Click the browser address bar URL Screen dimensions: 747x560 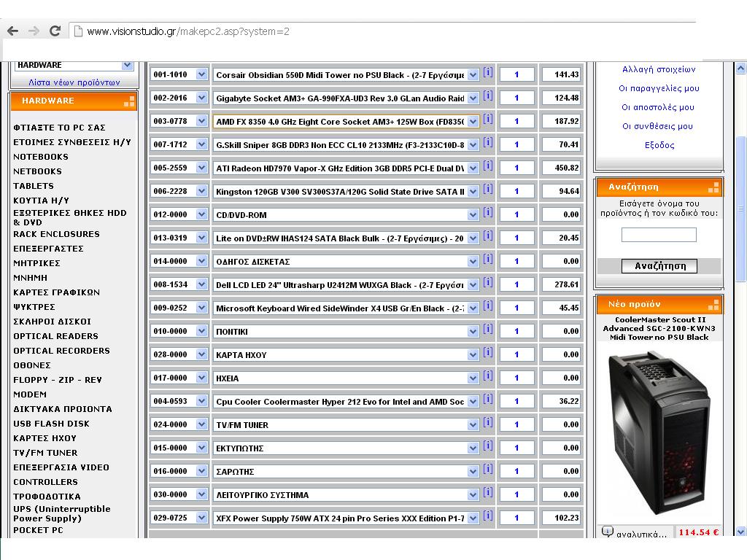[x=188, y=31]
